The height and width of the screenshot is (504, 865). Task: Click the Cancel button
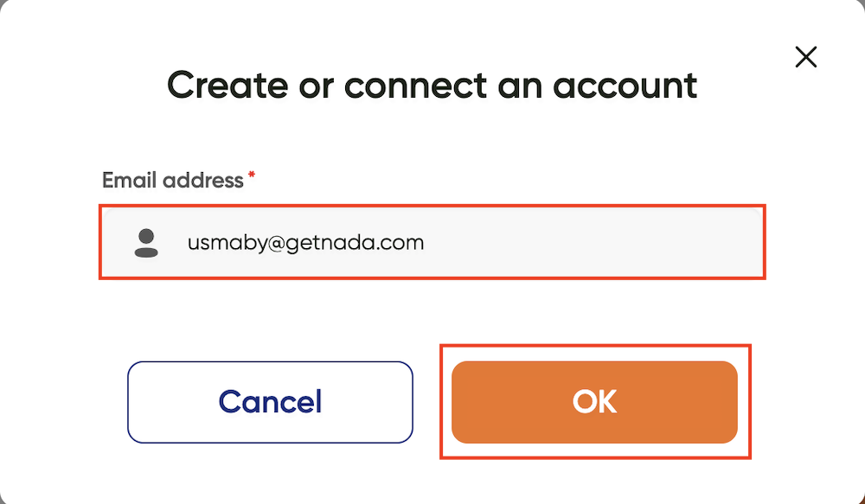click(270, 402)
